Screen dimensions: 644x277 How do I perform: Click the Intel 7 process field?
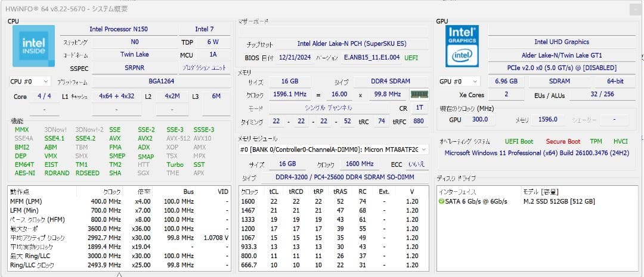point(204,29)
